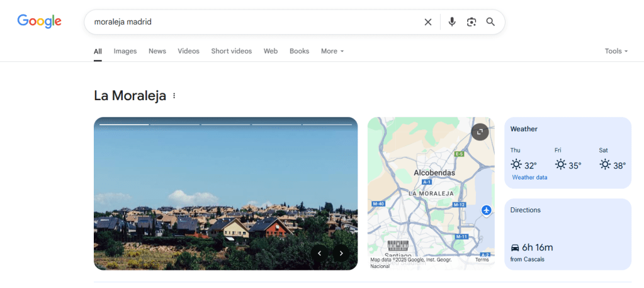The width and height of the screenshot is (644, 288).
Task: Show previous photo in carousel
Action: (320, 253)
